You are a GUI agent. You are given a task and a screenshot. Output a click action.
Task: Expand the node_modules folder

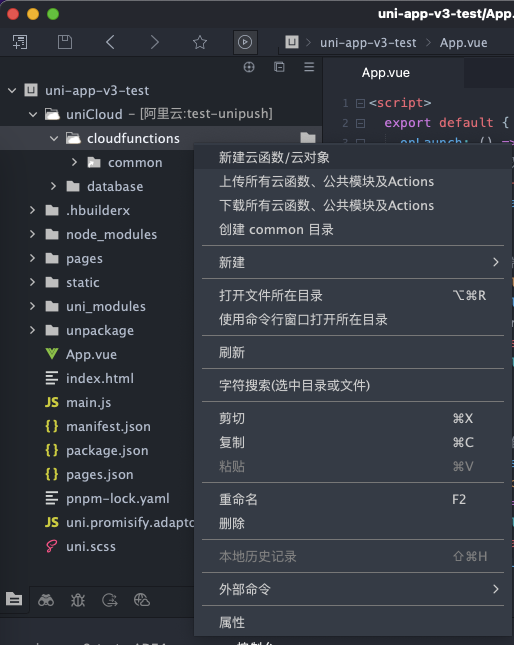32,234
